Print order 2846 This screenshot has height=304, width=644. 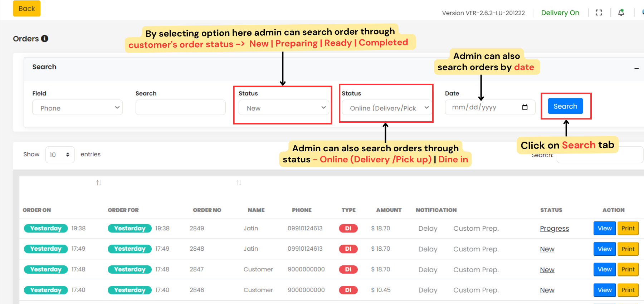628,290
